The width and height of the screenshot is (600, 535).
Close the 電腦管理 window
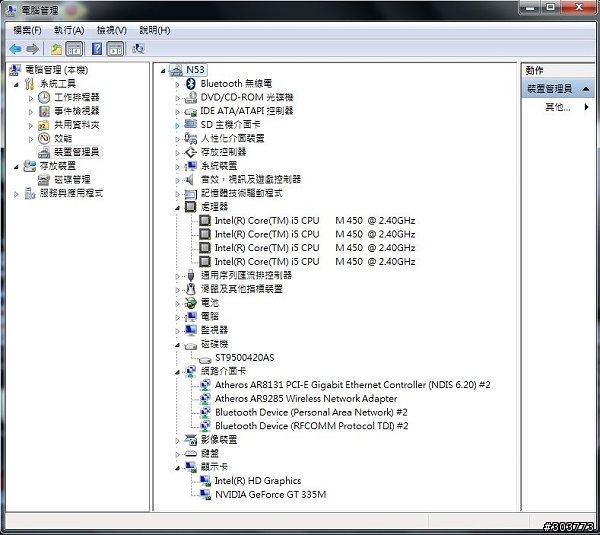579,7
